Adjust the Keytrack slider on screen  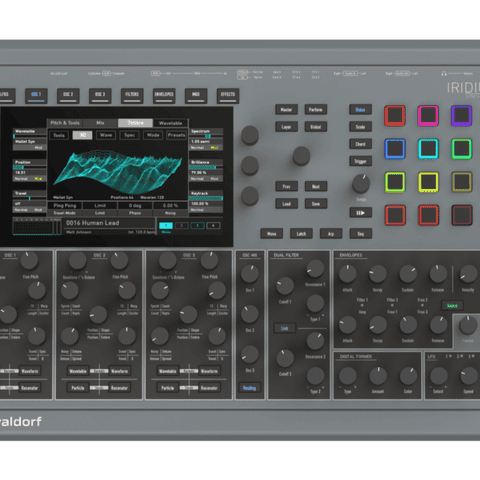pyautogui.click(x=206, y=198)
